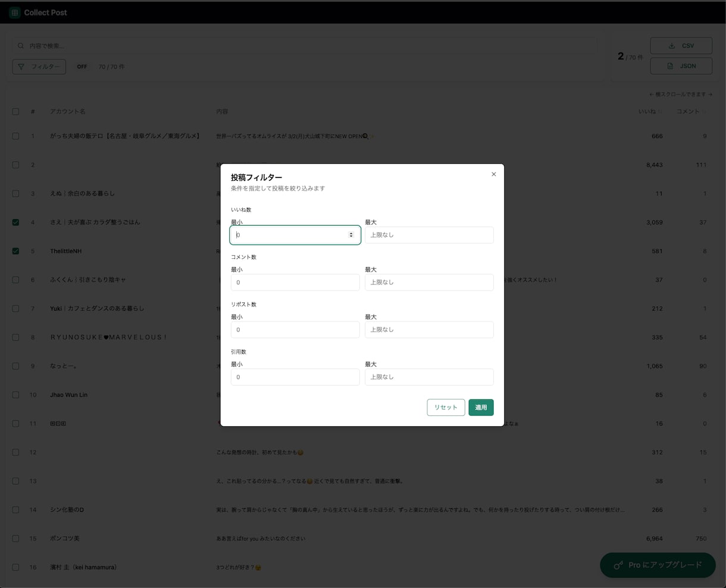Check the checkbox for なっとー row 9
The width and height of the screenshot is (726, 588).
[15, 366]
